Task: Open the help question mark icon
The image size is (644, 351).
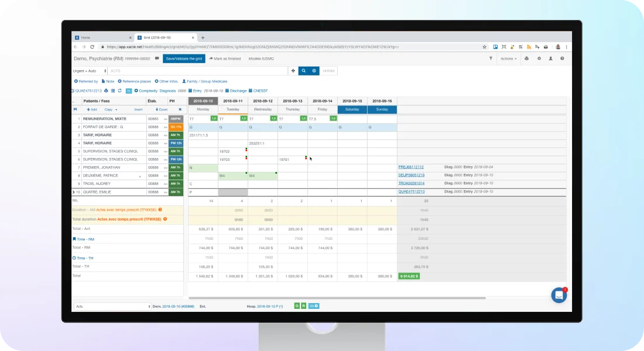Action: tap(562, 58)
